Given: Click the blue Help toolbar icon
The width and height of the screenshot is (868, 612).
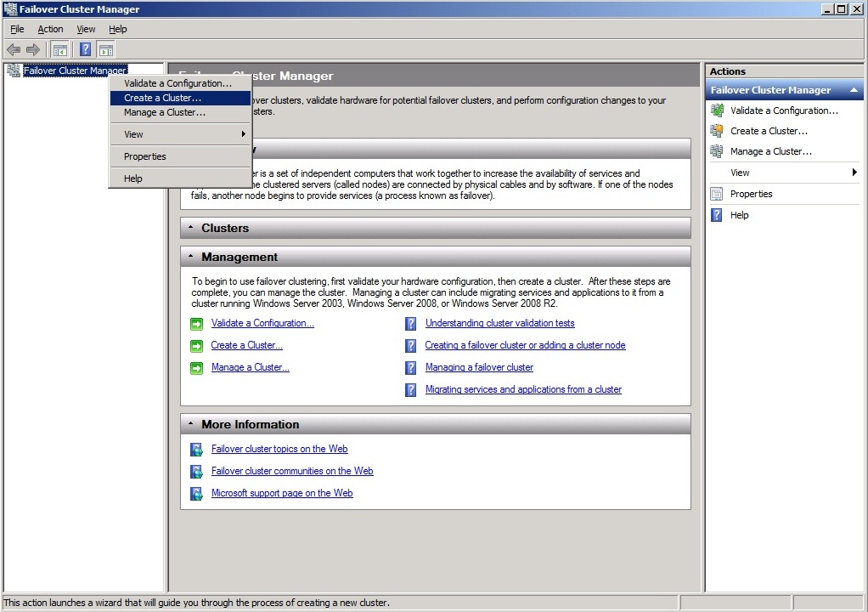Looking at the screenshot, I should pos(85,50).
